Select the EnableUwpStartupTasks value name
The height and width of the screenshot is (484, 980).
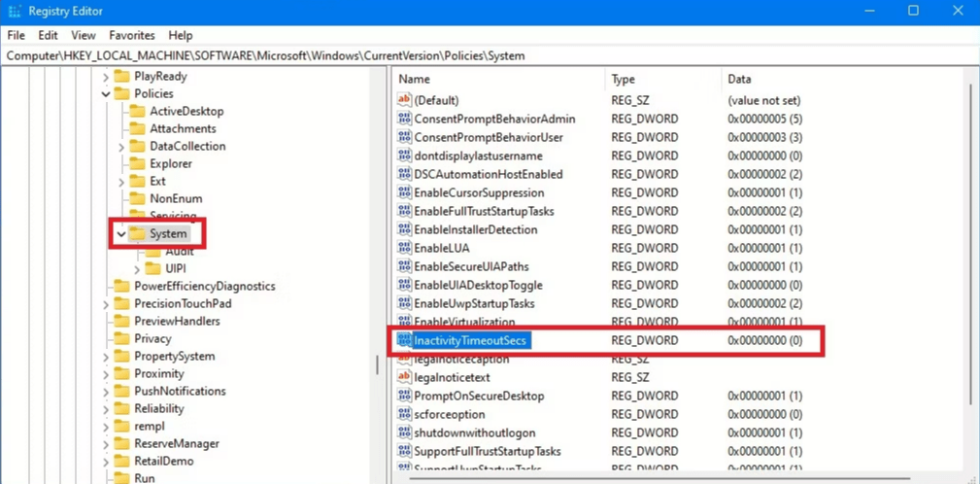tap(474, 304)
